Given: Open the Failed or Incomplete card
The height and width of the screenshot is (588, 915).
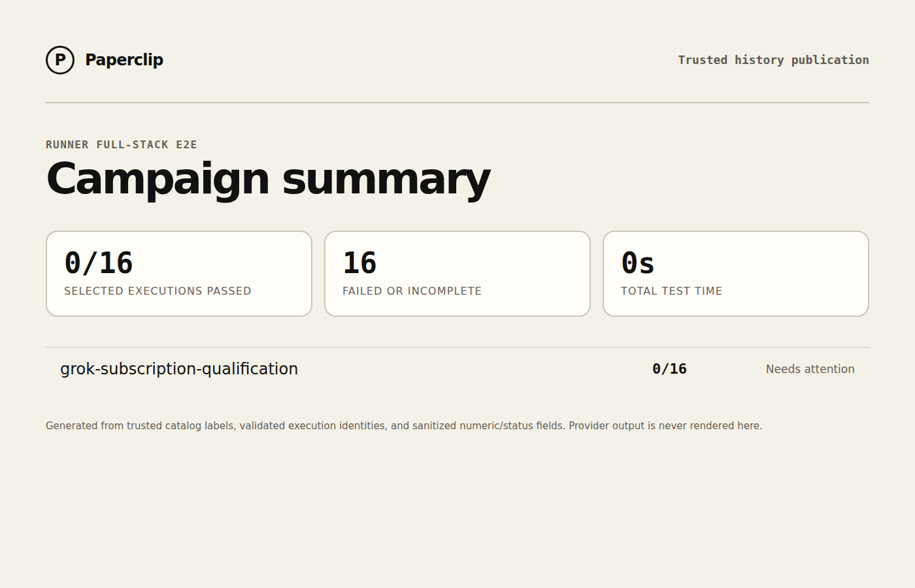Looking at the screenshot, I should pyautogui.click(x=457, y=274).
